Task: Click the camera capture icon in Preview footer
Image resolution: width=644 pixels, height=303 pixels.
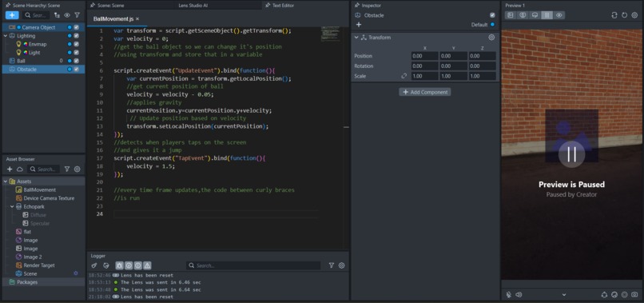Action: tap(635, 294)
